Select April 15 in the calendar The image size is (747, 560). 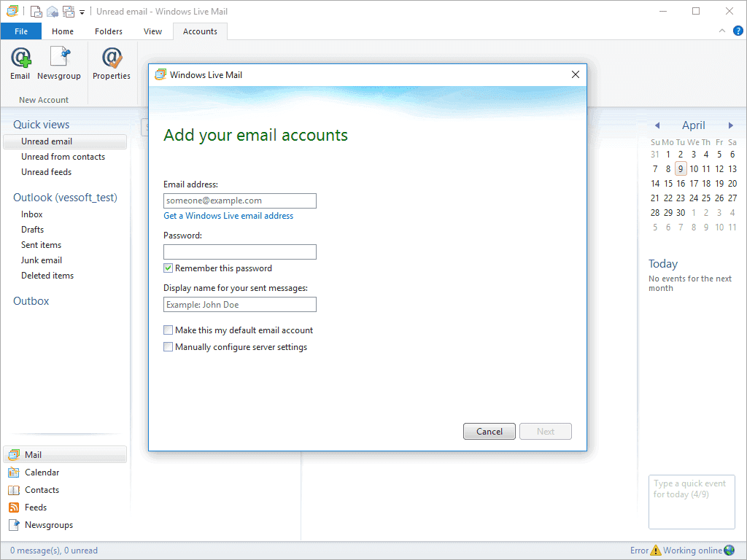click(668, 183)
